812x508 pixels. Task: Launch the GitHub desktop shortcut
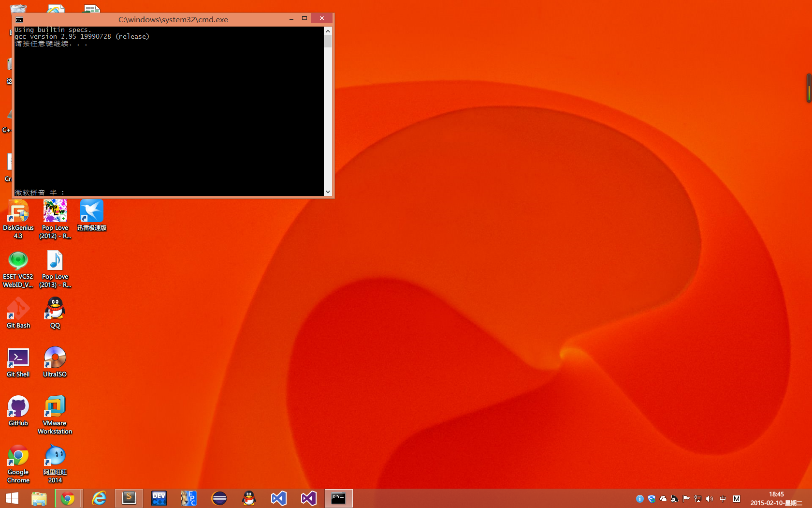(18, 411)
